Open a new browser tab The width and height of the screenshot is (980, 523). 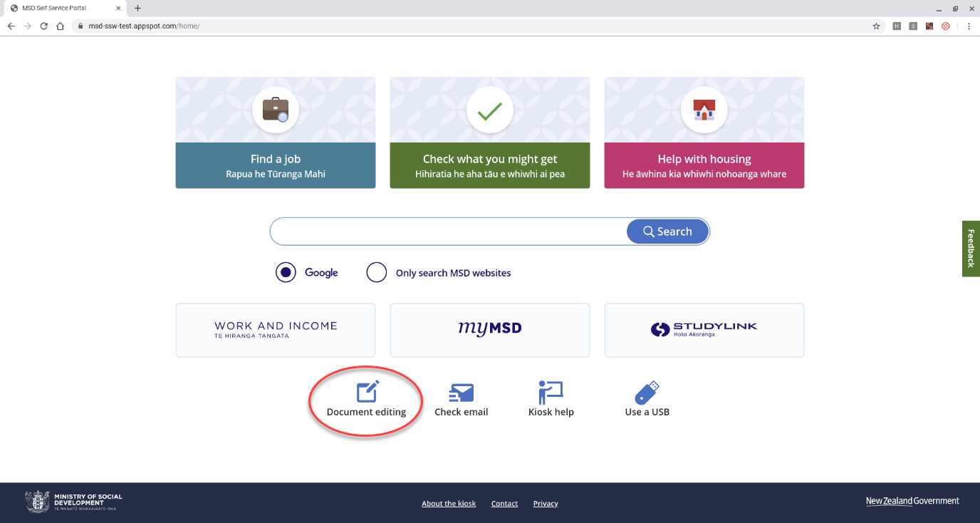click(x=138, y=8)
